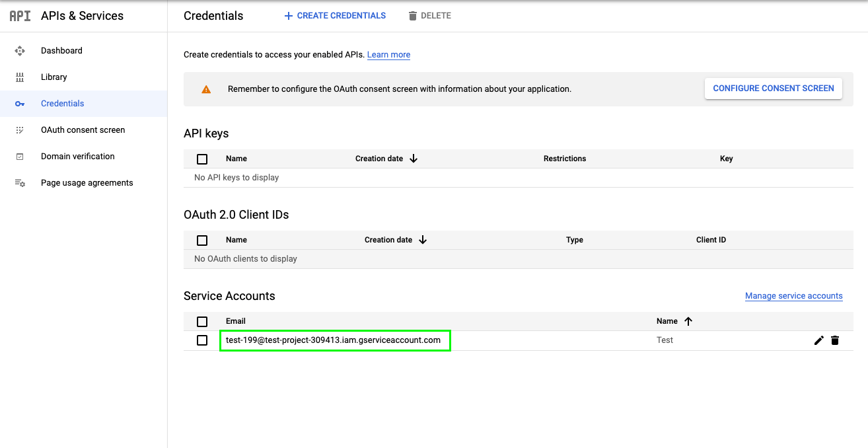Check the Service Accounts header checkbox
The width and height of the screenshot is (868, 448).
202,322
